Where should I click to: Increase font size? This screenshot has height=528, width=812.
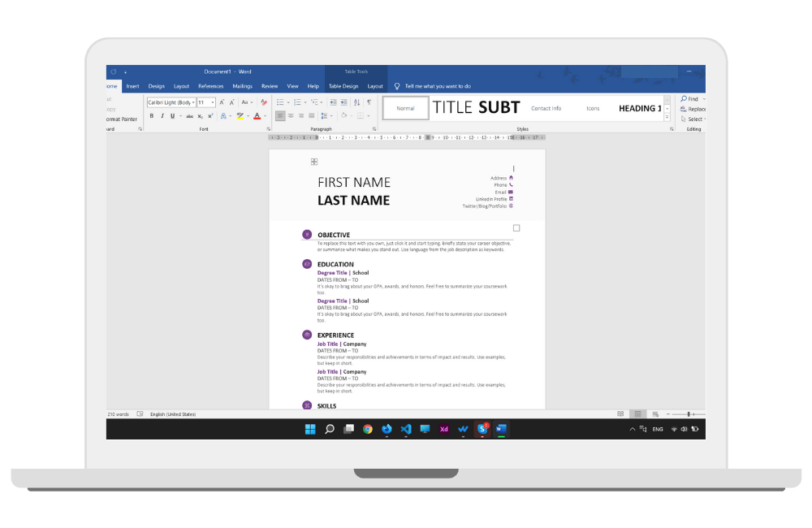(222, 102)
